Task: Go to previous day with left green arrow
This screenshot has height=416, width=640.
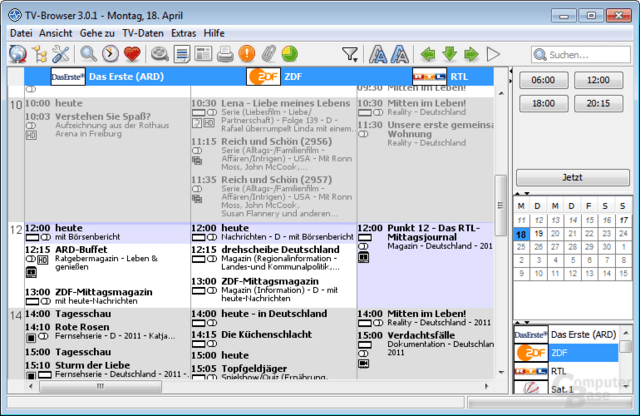Action: (x=428, y=54)
